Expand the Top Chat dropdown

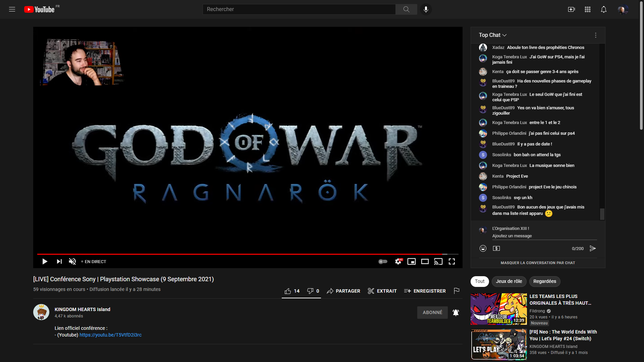click(492, 35)
